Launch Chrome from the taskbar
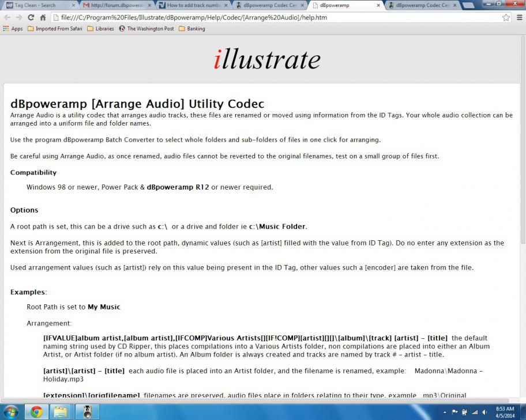The width and height of the screenshot is (526, 420). 36,412
